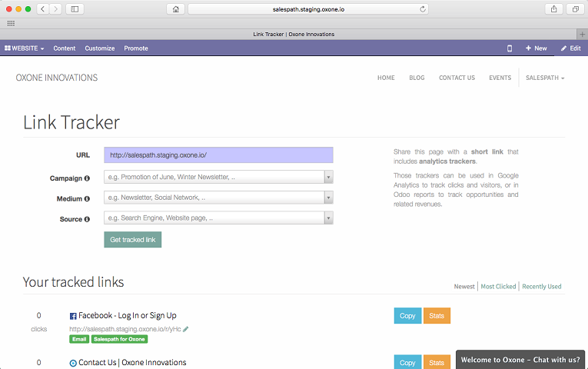The image size is (588, 369).
Task: Click Get tracked link button
Action: pyautogui.click(x=133, y=240)
